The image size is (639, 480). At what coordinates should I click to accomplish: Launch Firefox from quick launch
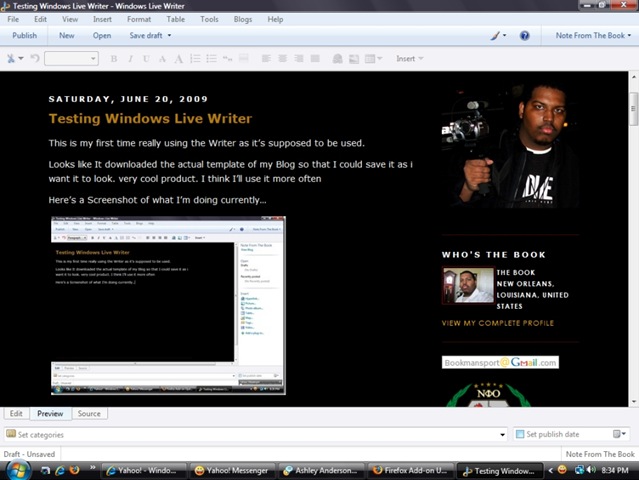pyautogui.click(x=74, y=470)
